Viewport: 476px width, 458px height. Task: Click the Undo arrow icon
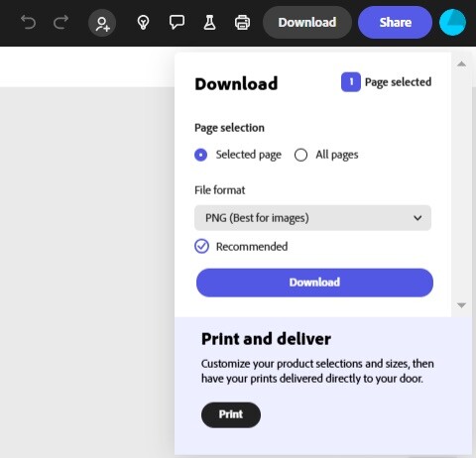click(x=28, y=23)
